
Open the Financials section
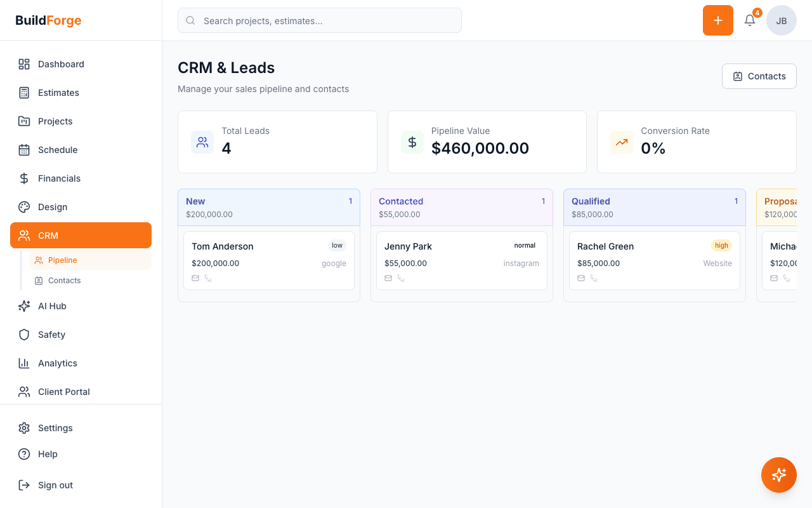[60, 178]
